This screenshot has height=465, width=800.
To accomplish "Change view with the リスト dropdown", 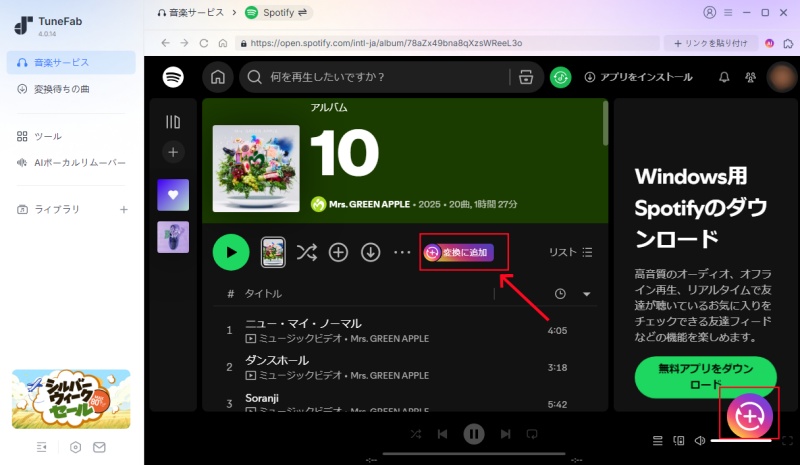I will pyautogui.click(x=570, y=252).
